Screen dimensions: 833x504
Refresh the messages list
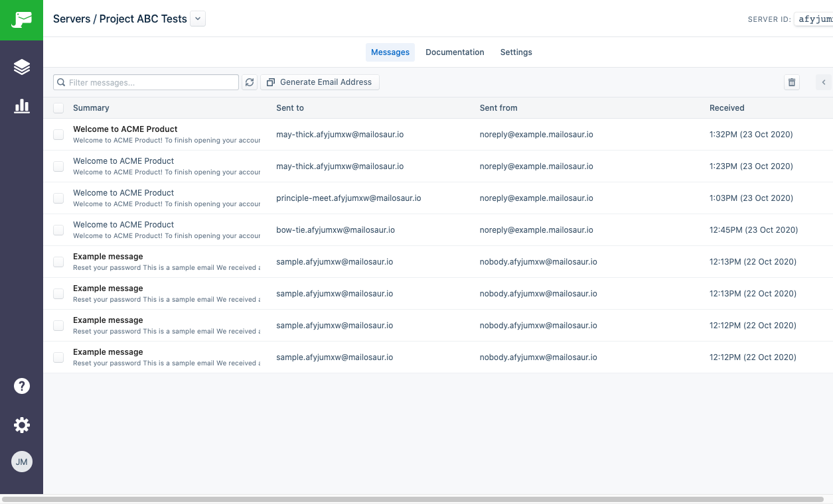(x=250, y=82)
